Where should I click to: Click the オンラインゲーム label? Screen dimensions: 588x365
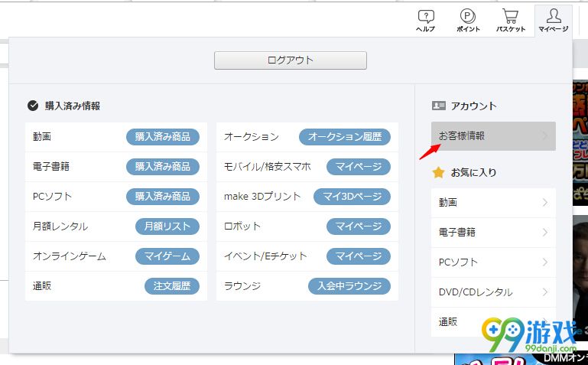(x=70, y=256)
